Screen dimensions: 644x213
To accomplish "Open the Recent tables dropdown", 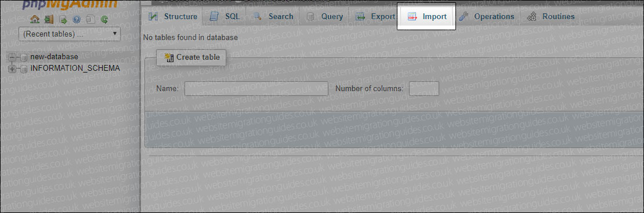I will [x=70, y=34].
